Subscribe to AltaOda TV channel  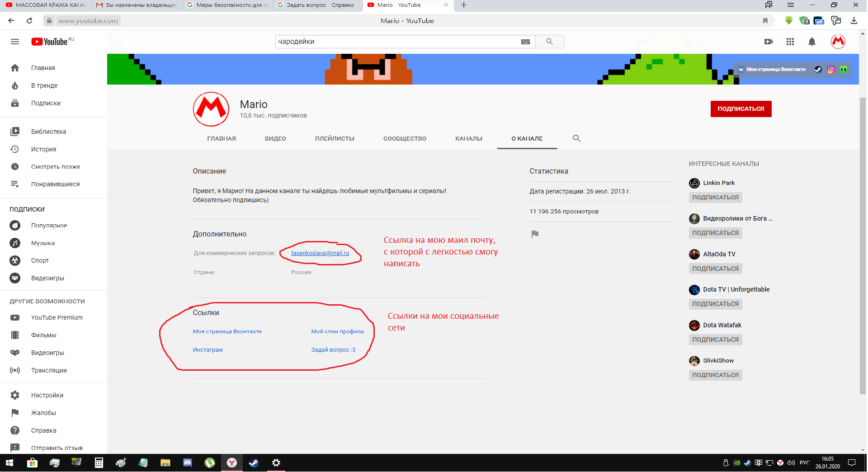pos(716,269)
